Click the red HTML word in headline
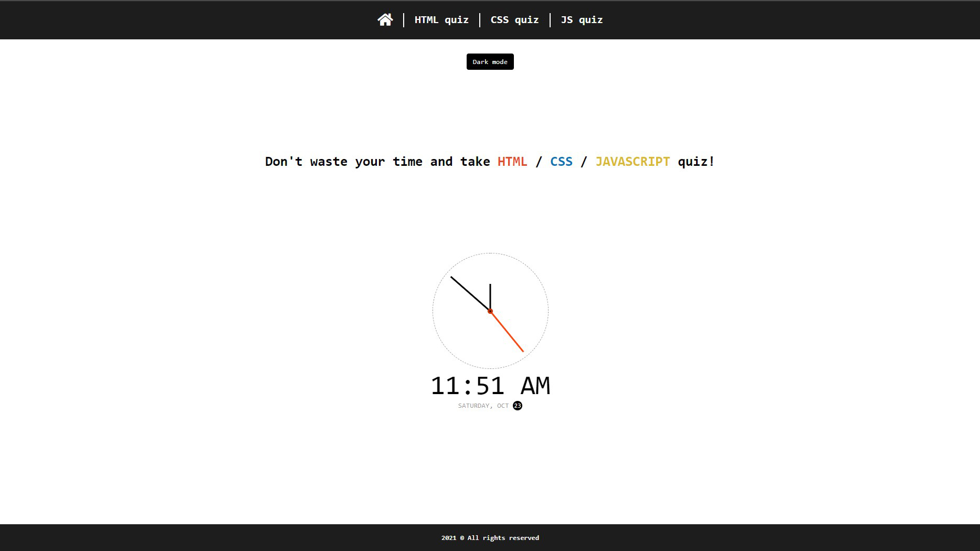 (512, 162)
